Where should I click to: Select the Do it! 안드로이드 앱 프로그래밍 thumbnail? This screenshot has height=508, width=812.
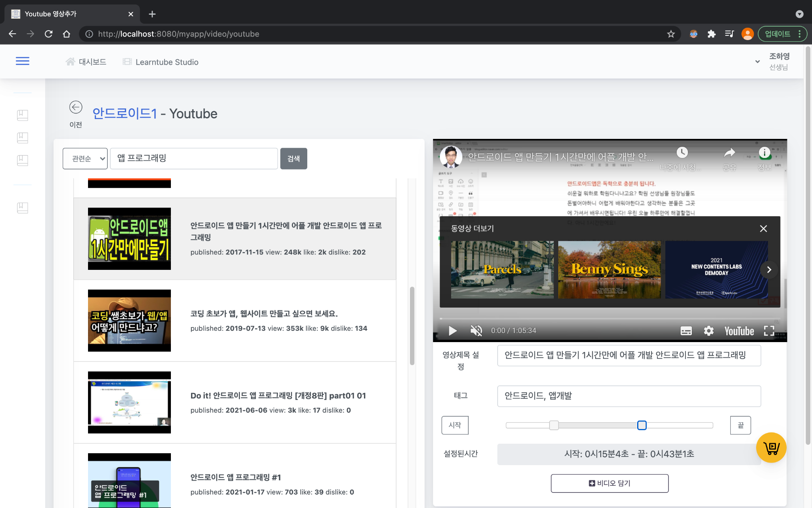(x=129, y=402)
